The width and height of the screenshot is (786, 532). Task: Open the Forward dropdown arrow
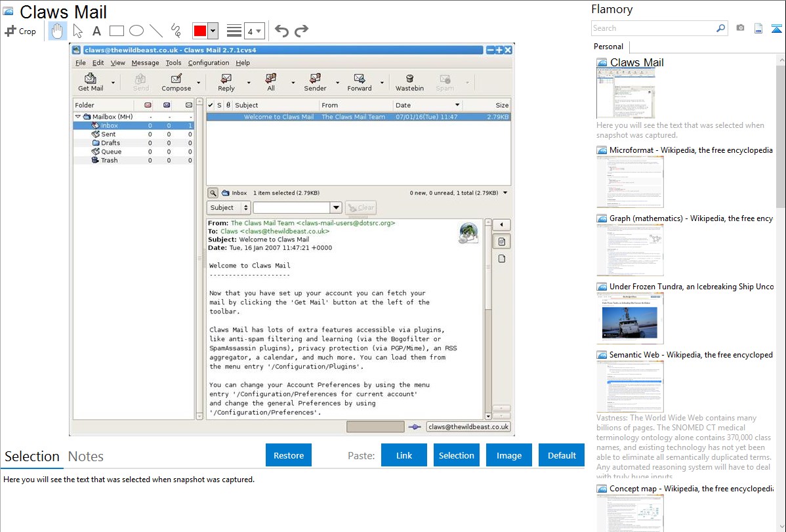pos(382,83)
